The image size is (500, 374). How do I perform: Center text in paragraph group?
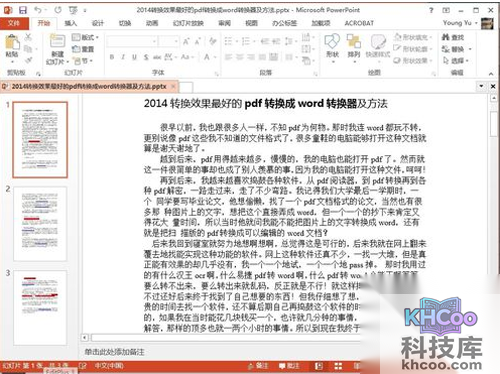[x=240, y=57]
